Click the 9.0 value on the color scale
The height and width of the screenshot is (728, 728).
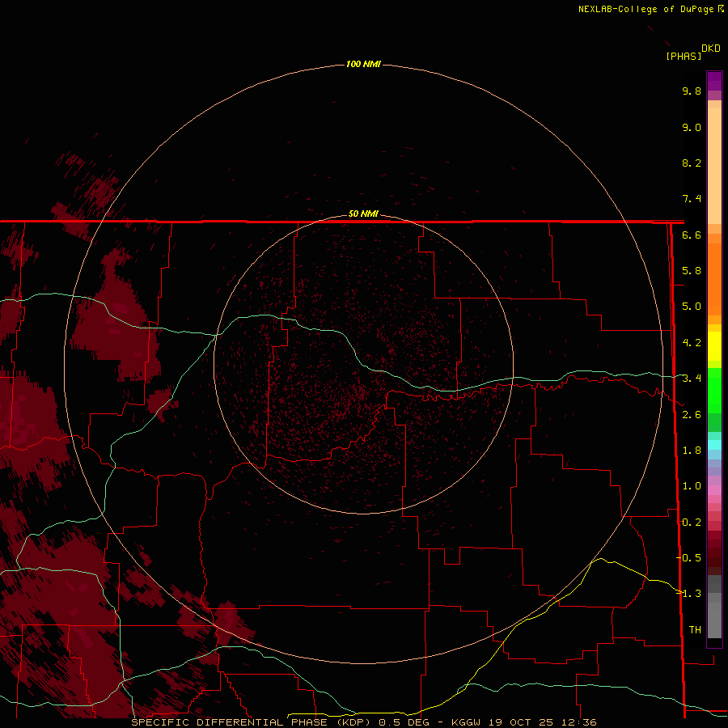[x=692, y=127]
